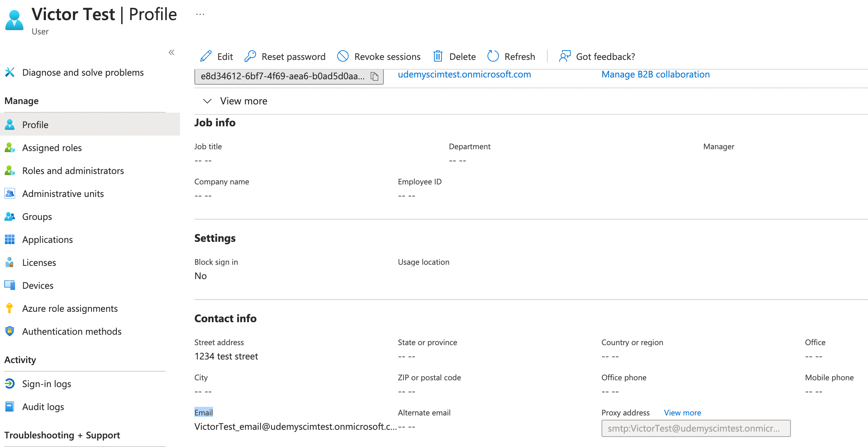
Task: Click the Reset password key icon
Action: pos(250,56)
